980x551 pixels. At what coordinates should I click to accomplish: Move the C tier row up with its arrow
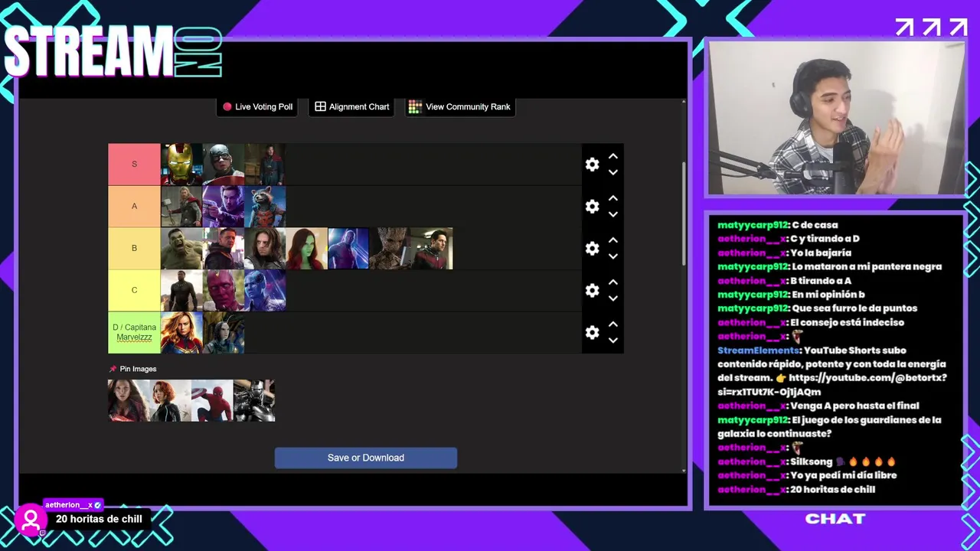[613, 282]
